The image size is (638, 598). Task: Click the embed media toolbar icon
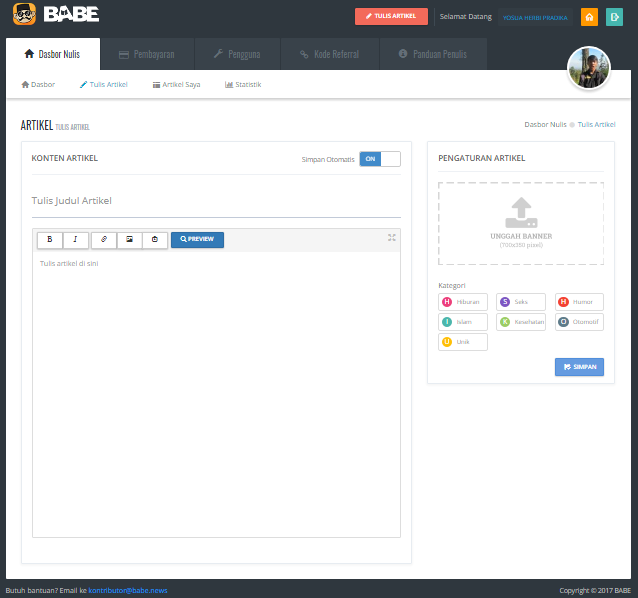click(x=155, y=240)
